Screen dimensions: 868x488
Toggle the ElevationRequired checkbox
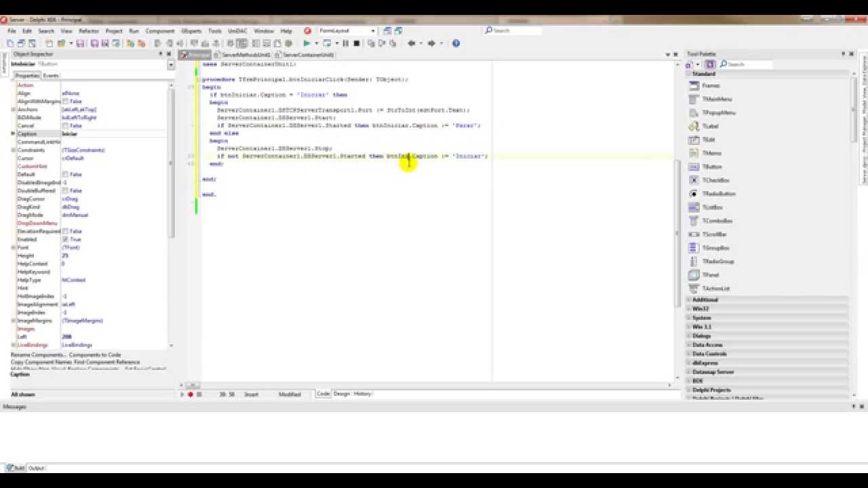[65, 232]
